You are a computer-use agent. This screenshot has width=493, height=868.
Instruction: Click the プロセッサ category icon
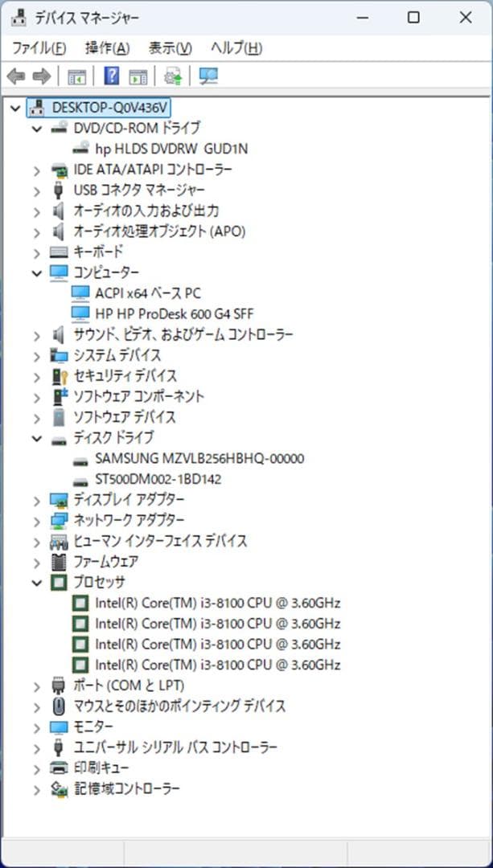(x=60, y=583)
